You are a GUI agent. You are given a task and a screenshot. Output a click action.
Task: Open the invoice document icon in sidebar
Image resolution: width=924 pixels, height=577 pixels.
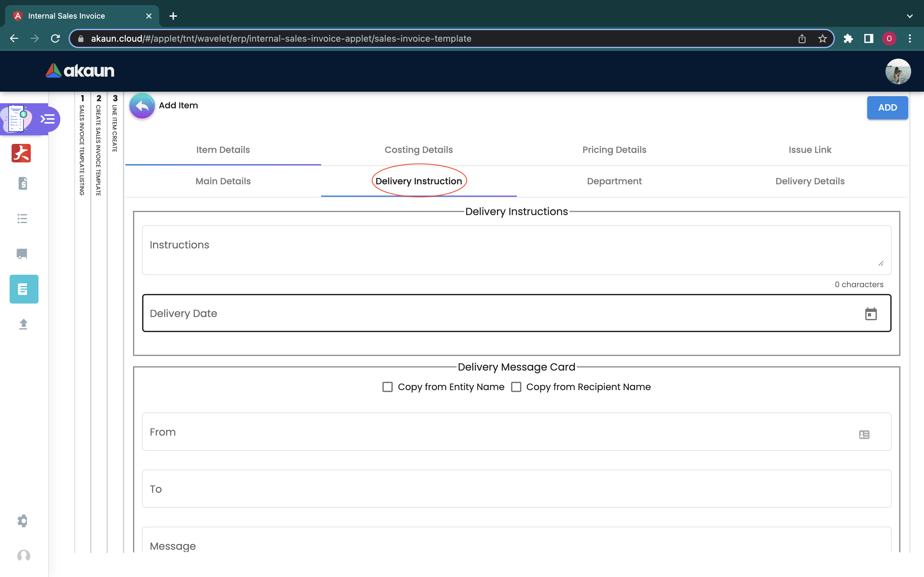pyautogui.click(x=23, y=184)
